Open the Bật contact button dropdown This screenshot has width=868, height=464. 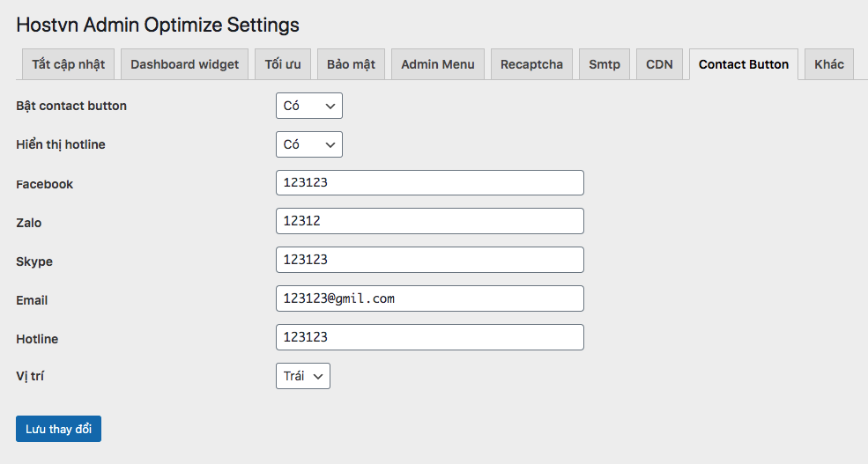[x=309, y=106]
